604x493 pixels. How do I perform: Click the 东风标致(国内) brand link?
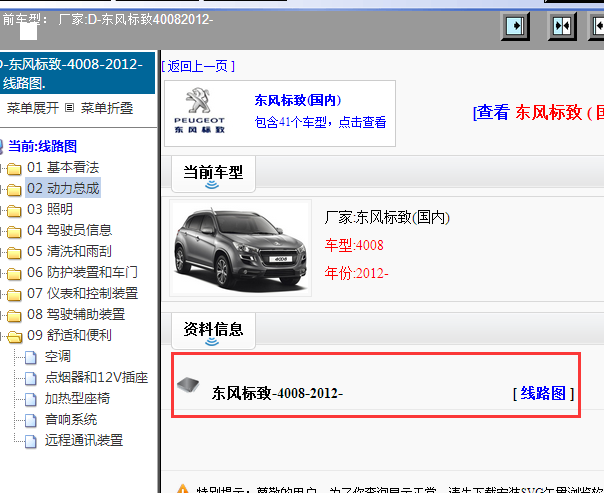tap(298, 100)
